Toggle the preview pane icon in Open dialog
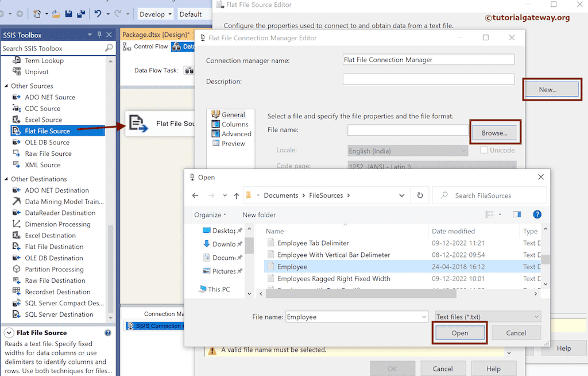 (x=517, y=214)
